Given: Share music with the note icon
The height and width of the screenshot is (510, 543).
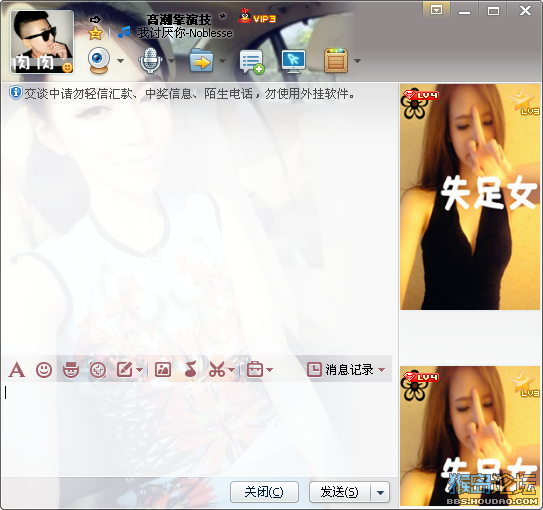Looking at the screenshot, I should [x=190, y=369].
